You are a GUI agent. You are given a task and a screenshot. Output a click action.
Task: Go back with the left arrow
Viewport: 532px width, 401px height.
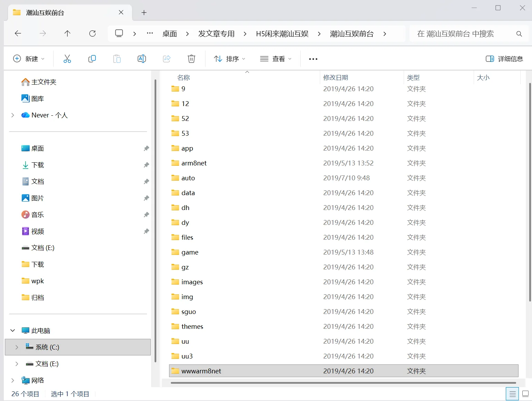pos(18,34)
